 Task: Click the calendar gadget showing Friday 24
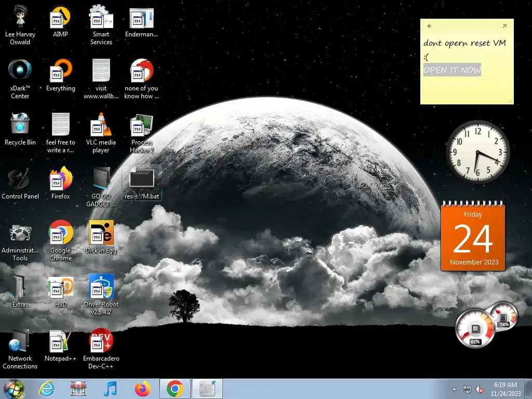[x=473, y=236]
